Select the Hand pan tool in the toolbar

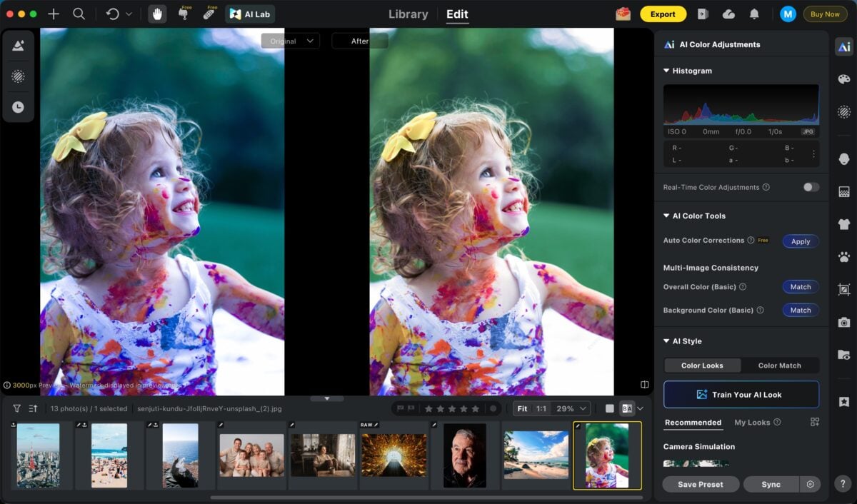(157, 14)
